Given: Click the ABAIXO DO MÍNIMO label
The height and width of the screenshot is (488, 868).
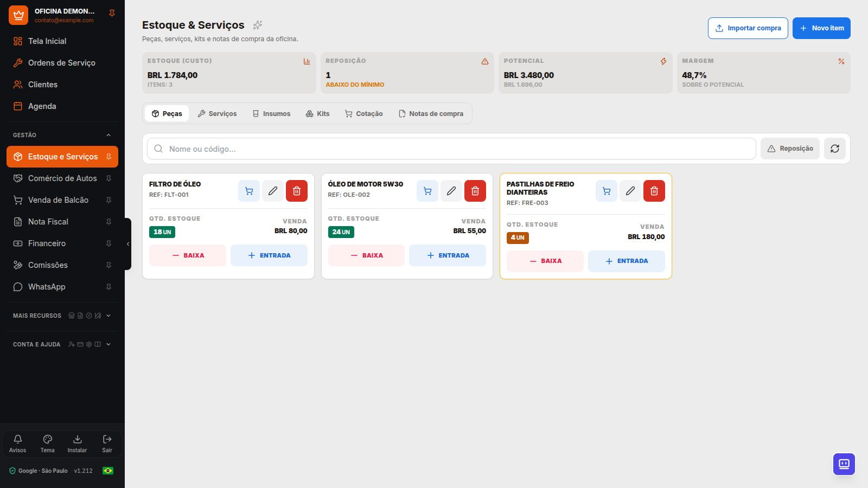Looking at the screenshot, I should [x=355, y=85].
